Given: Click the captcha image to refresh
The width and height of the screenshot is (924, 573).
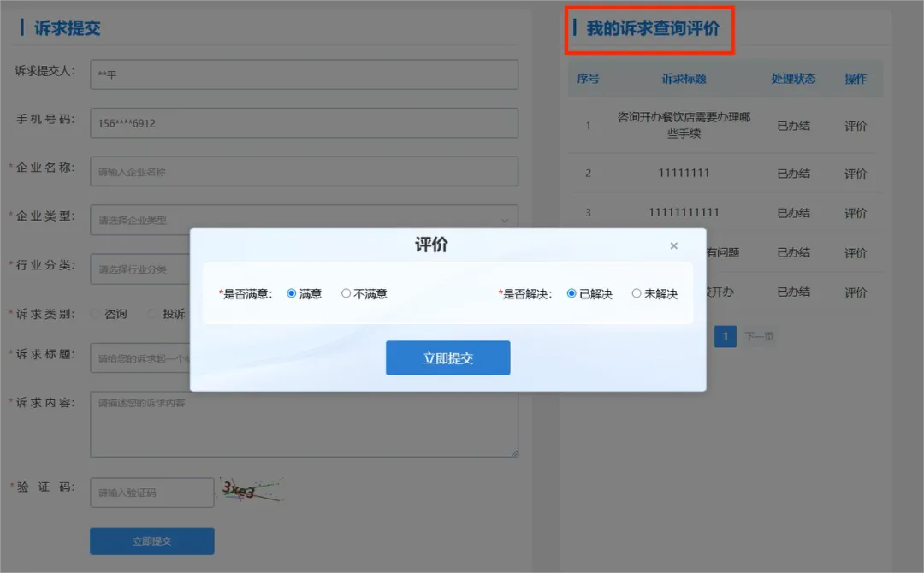Looking at the screenshot, I should [251, 490].
